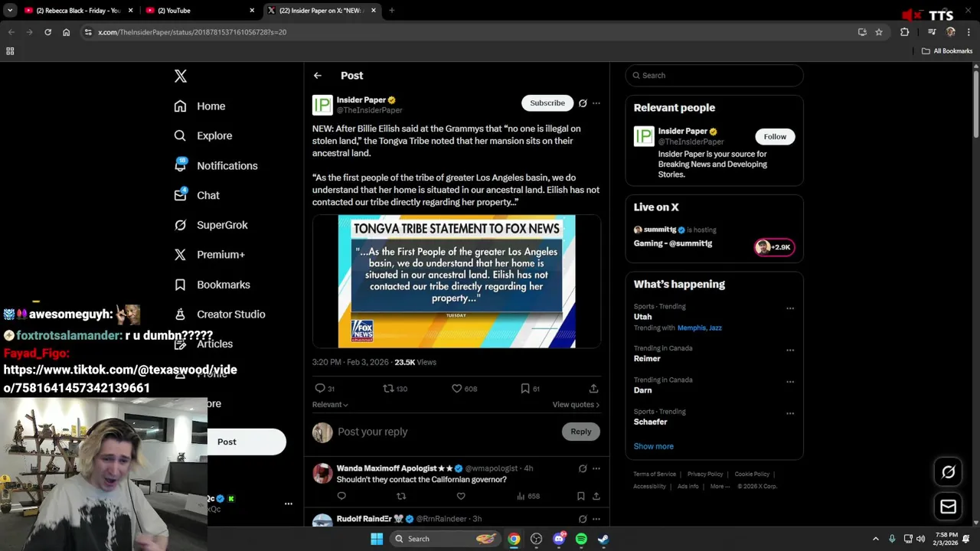Open a new browser tab
Viewport: 980px width, 551px height.
click(391, 11)
